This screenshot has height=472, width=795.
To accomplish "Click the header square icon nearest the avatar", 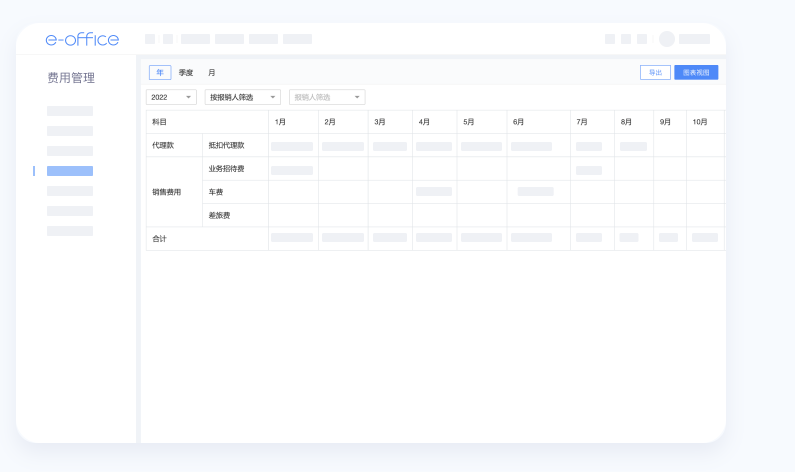I will [x=642, y=39].
